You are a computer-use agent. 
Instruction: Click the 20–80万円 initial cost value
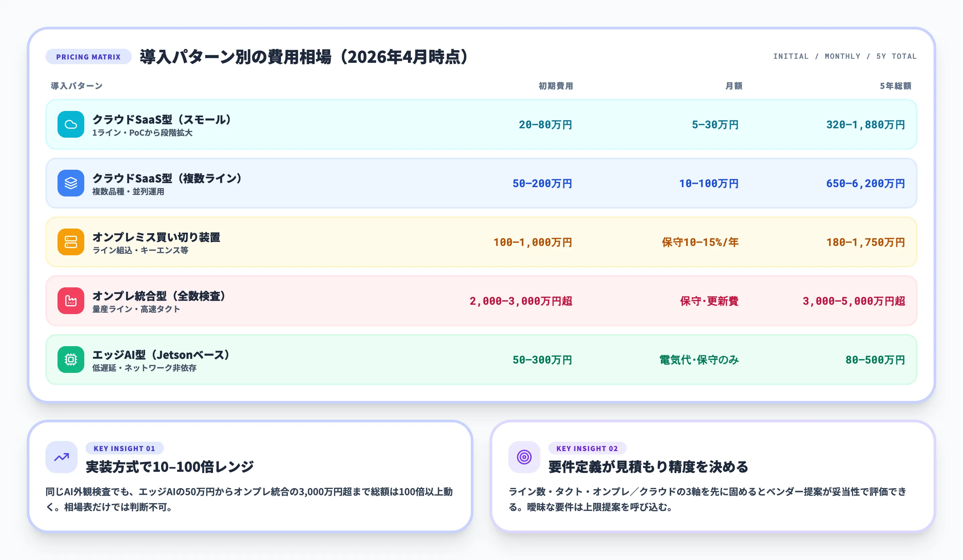click(545, 125)
